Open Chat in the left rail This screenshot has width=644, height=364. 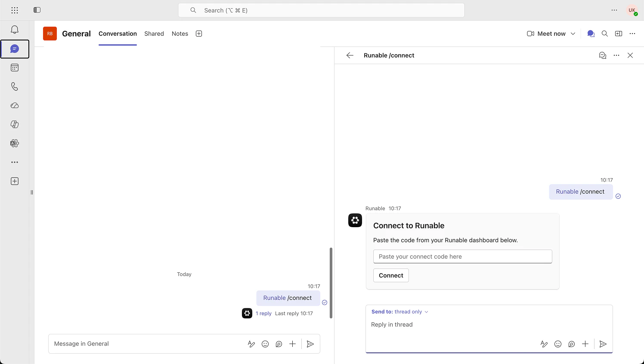coord(15,49)
